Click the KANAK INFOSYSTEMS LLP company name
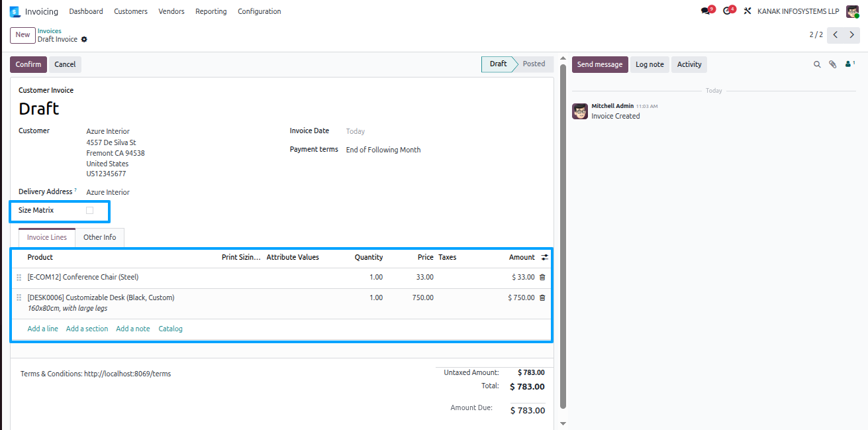The height and width of the screenshot is (430, 868). click(x=798, y=11)
